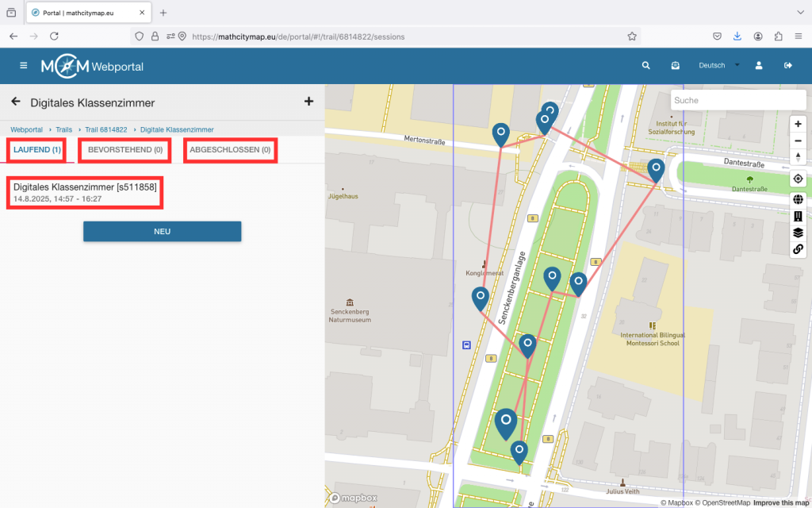This screenshot has width=812, height=508.
Task: Open the map layers stack control
Action: point(799,233)
